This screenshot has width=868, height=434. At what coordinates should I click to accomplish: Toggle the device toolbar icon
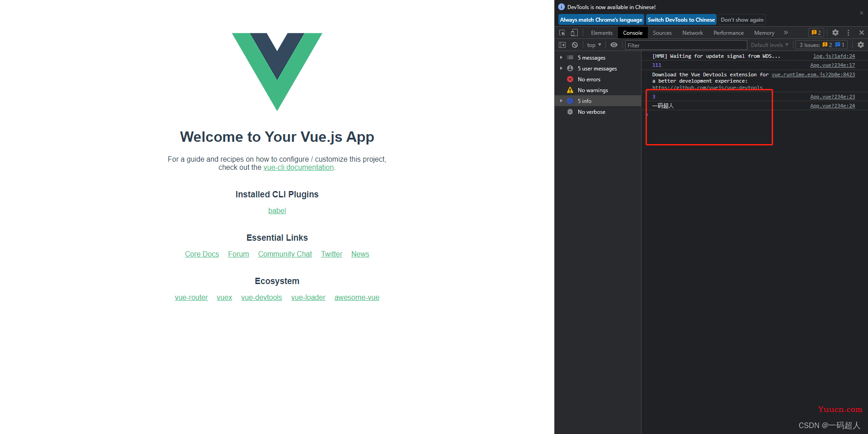click(574, 33)
